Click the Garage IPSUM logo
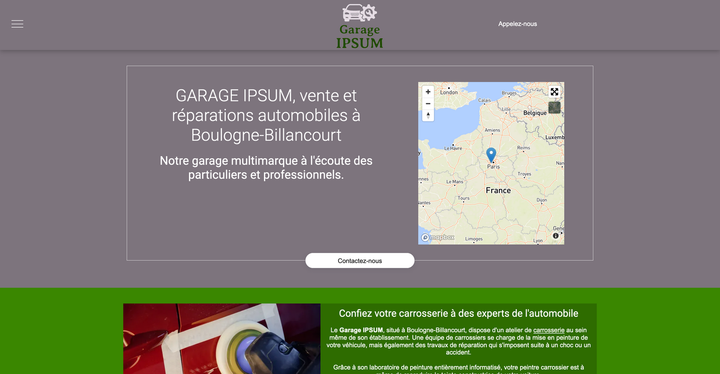This screenshot has width=720, height=374. coord(360,26)
